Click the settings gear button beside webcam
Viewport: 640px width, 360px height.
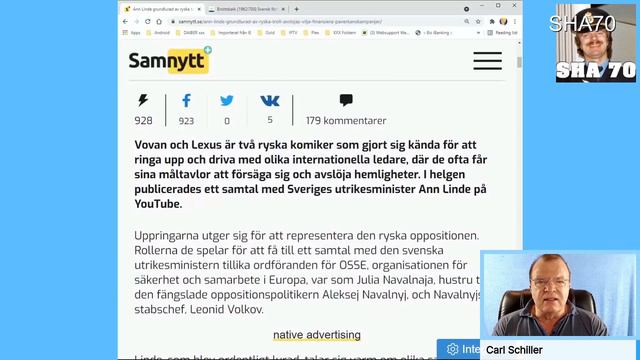point(458,349)
